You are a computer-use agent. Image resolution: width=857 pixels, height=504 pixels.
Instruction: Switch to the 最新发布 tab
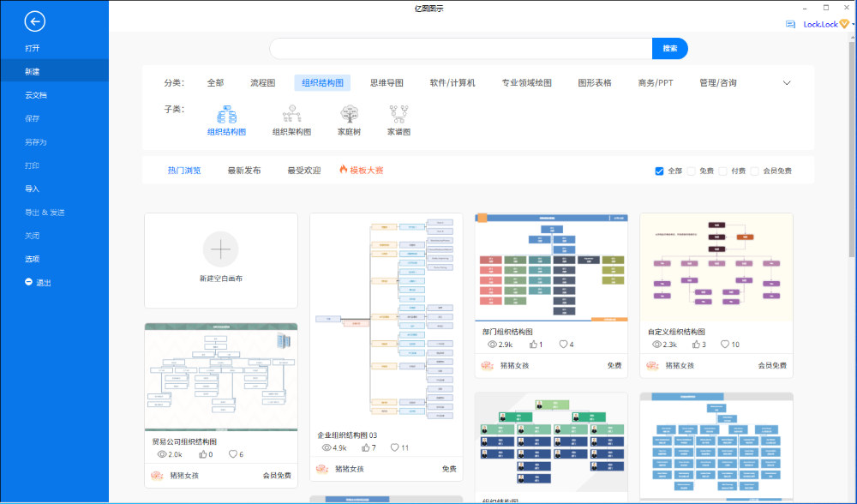[x=243, y=171]
